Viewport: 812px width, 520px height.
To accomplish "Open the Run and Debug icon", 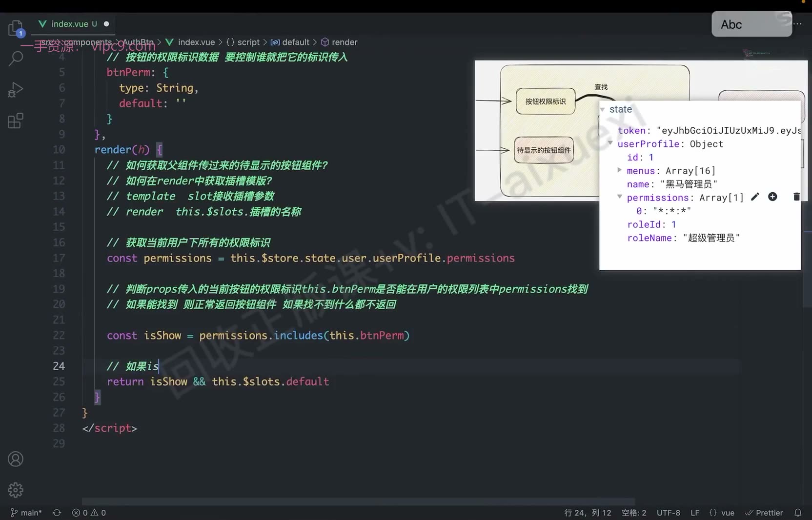I will tap(16, 90).
